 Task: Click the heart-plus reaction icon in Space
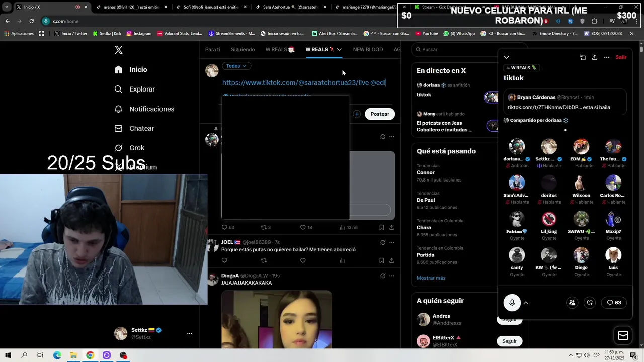point(590,303)
